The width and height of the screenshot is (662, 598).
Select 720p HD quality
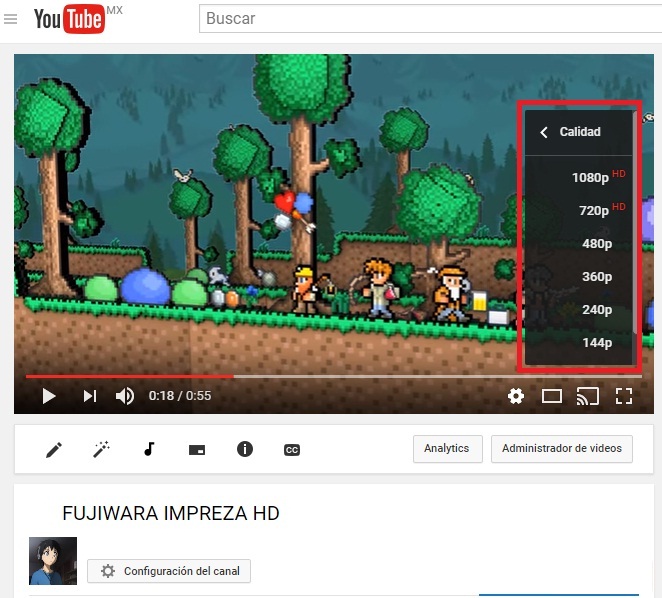pos(578,210)
